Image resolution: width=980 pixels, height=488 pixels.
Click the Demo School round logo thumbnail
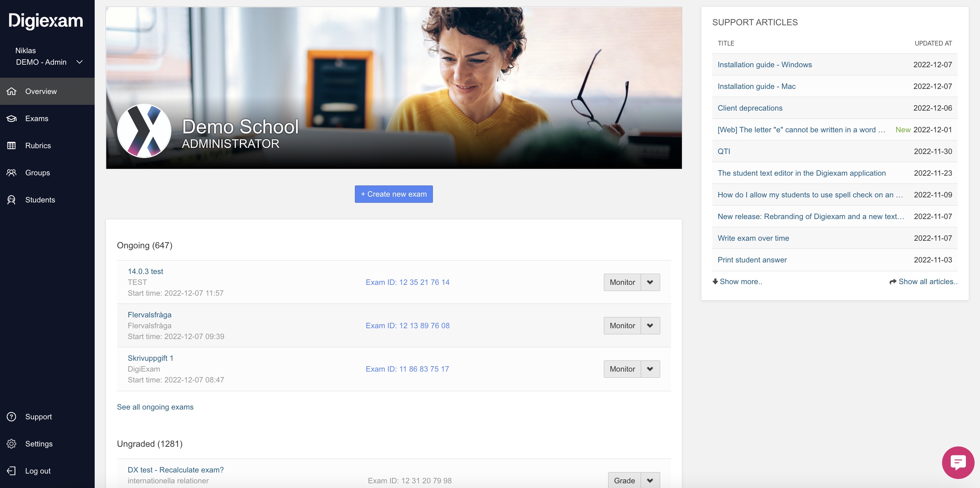[x=144, y=130]
